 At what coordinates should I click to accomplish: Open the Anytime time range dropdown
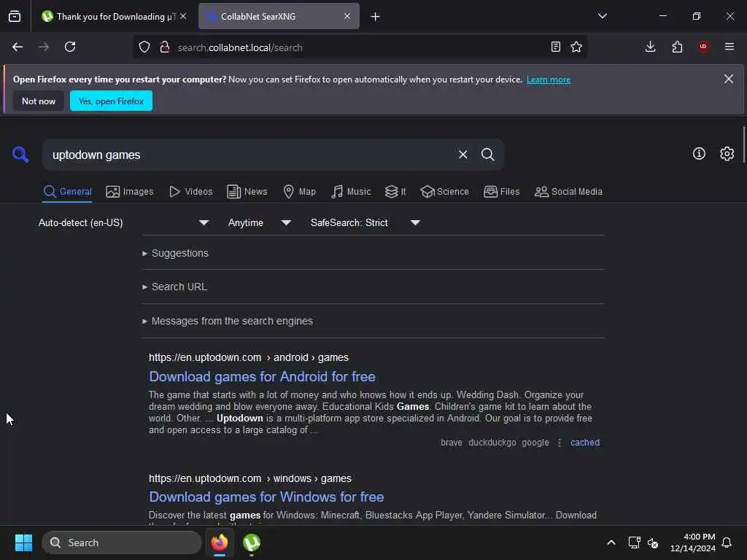[260, 222]
